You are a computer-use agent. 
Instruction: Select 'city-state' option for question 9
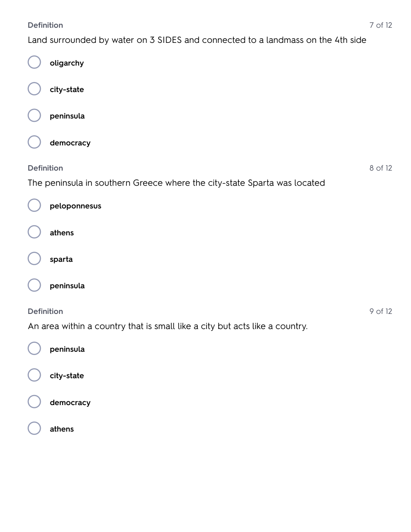[34, 375]
